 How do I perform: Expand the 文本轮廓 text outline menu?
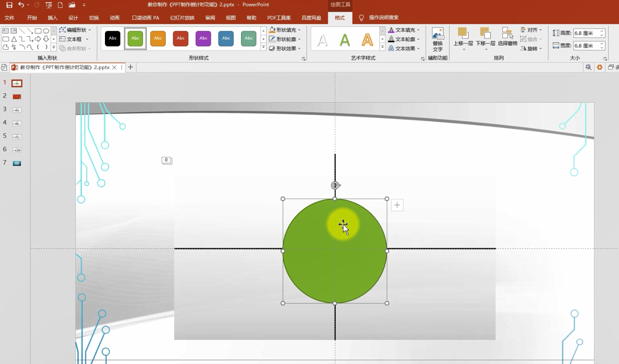pyautogui.click(x=404, y=39)
